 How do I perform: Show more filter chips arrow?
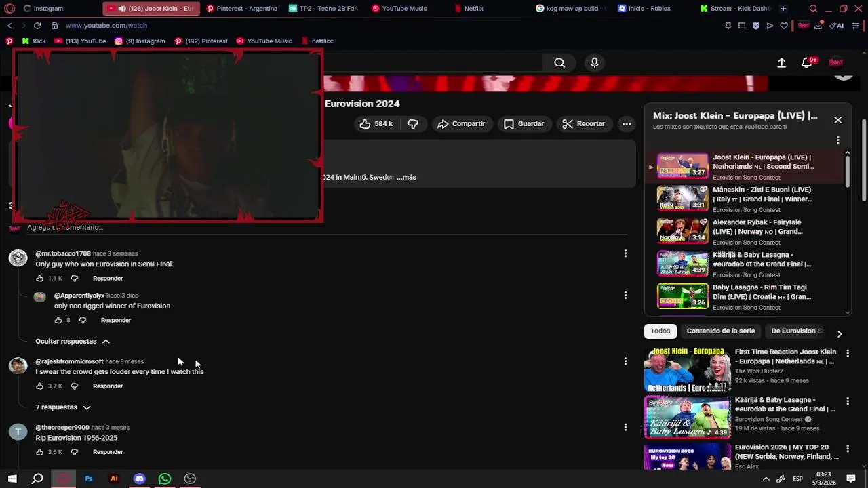840,333
